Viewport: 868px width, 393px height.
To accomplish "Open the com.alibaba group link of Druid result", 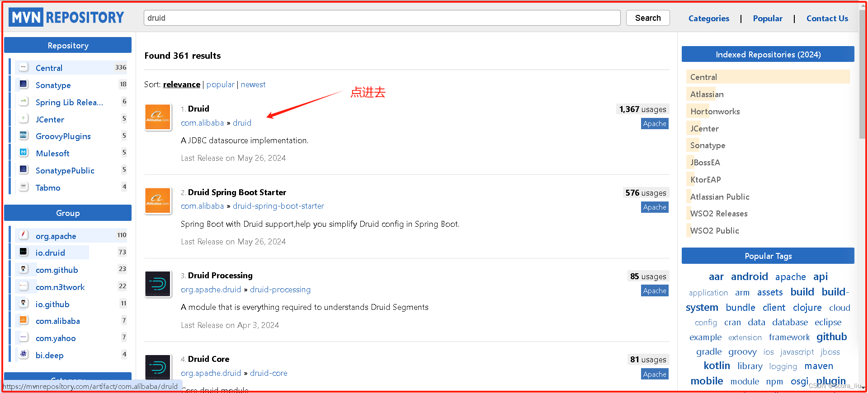I will [202, 123].
